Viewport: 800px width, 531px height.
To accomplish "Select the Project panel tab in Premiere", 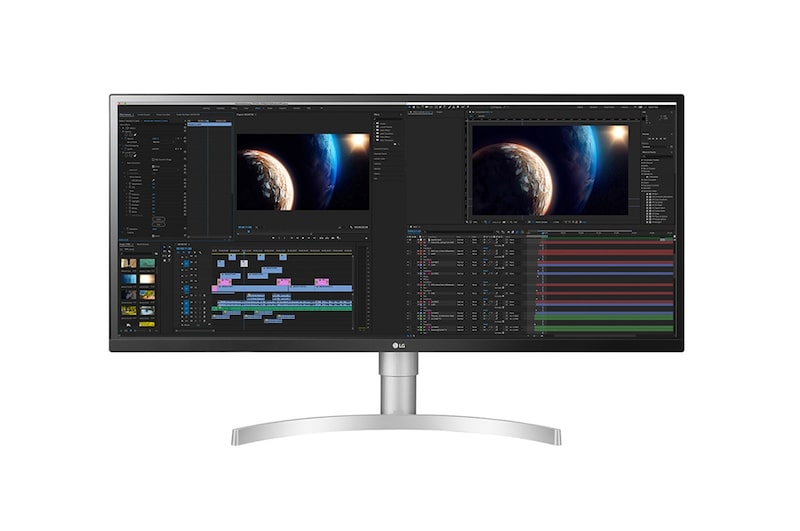I will 127,244.
